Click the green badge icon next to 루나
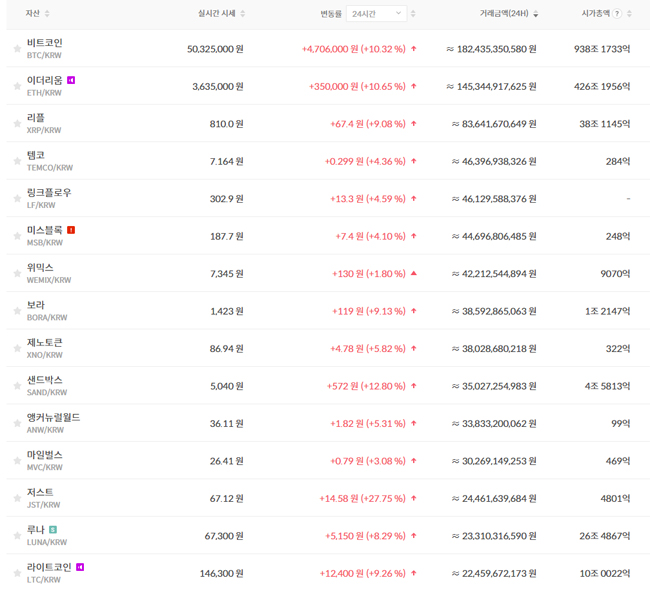Image resolution: width=650 pixels, height=589 pixels. [x=53, y=530]
